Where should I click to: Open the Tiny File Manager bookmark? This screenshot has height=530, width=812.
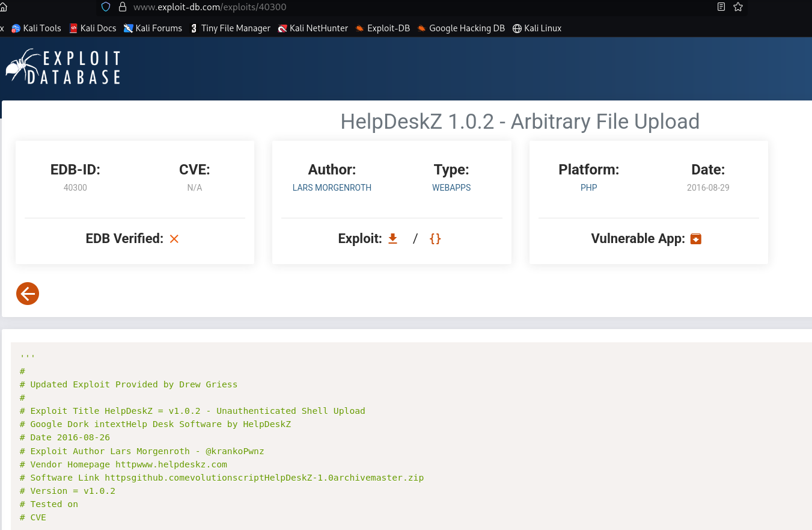230,28
